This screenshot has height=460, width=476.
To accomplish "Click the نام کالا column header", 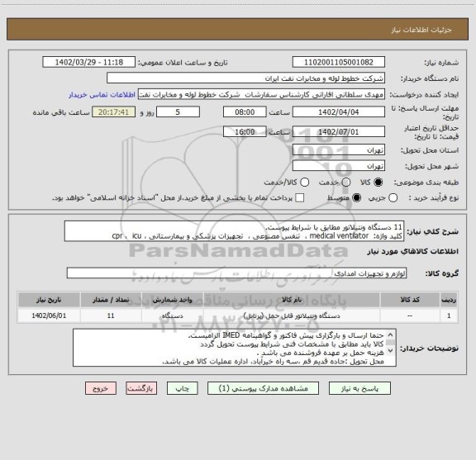I will pyautogui.click(x=292, y=300).
